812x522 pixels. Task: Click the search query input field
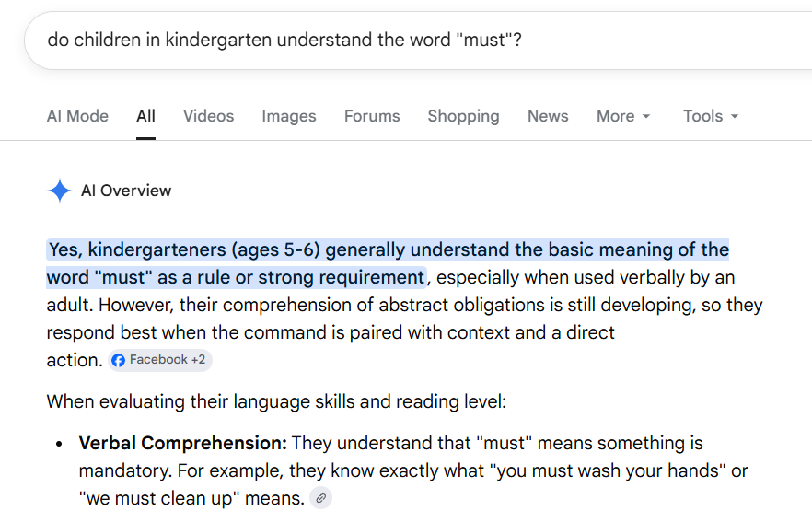[420, 41]
